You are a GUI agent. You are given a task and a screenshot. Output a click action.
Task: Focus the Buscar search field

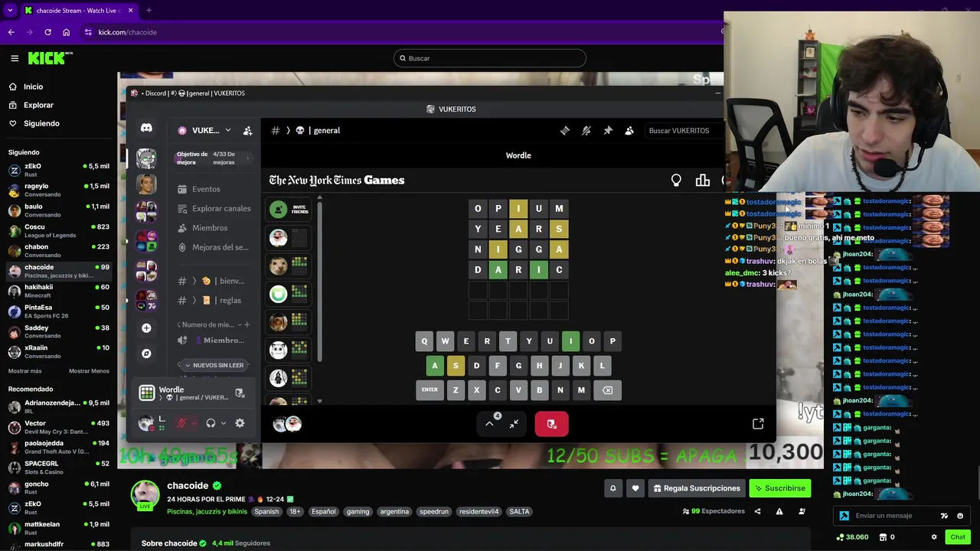(489, 58)
